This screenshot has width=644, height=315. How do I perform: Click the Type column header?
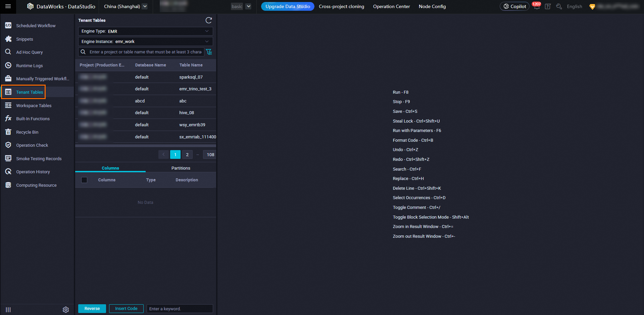pyautogui.click(x=151, y=180)
